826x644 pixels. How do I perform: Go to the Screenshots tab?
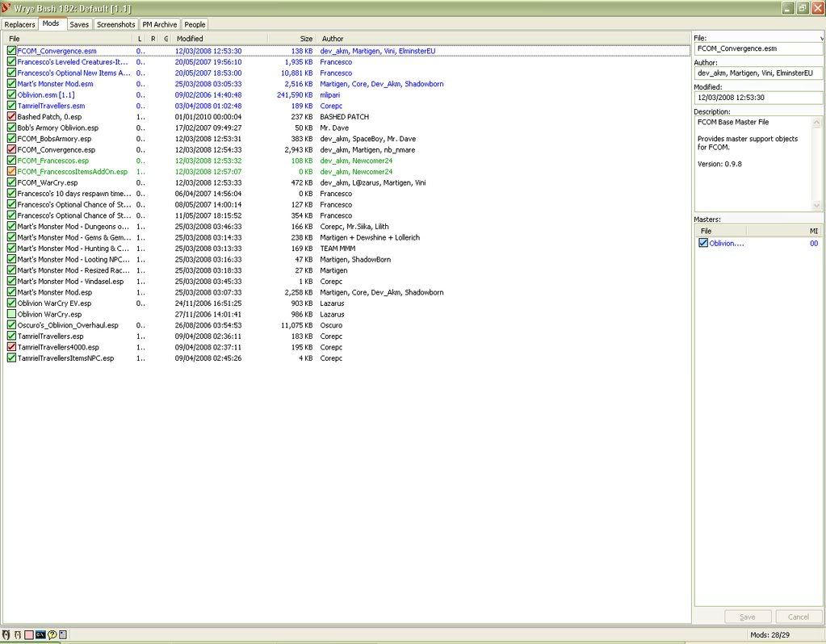pos(116,24)
